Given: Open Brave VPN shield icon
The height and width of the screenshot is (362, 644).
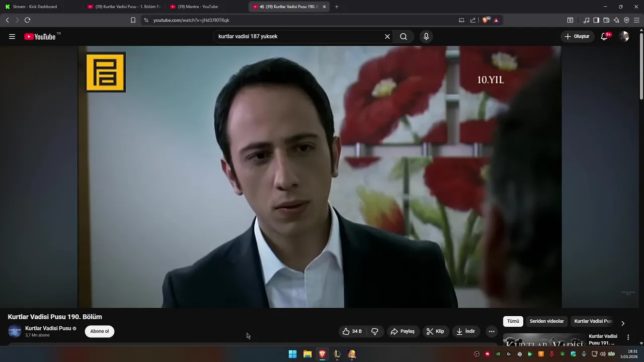Looking at the screenshot, I should pyautogui.click(x=626, y=20).
